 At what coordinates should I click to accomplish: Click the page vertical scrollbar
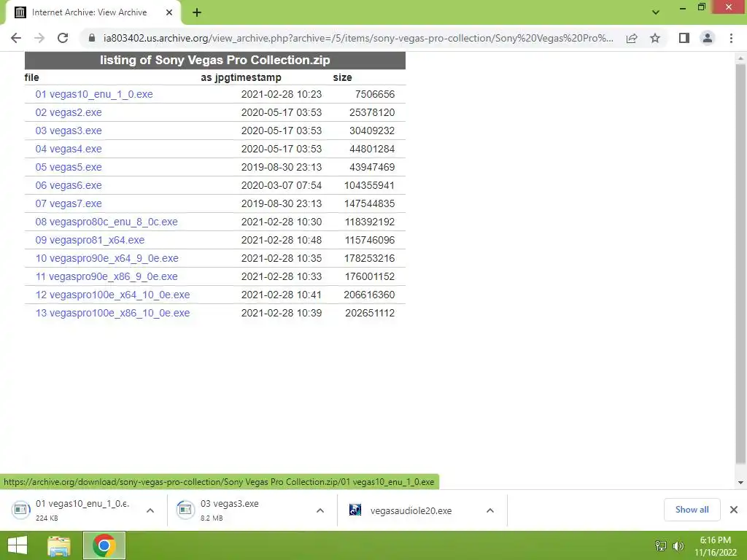click(x=740, y=263)
